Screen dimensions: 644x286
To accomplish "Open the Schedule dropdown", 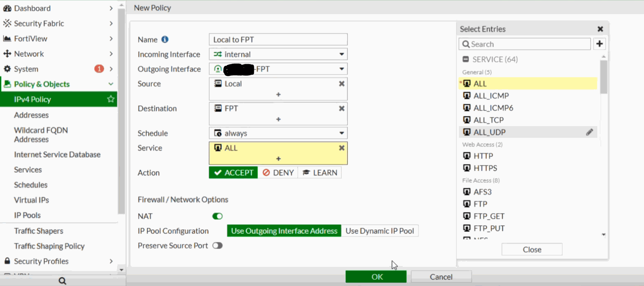I will [278, 133].
